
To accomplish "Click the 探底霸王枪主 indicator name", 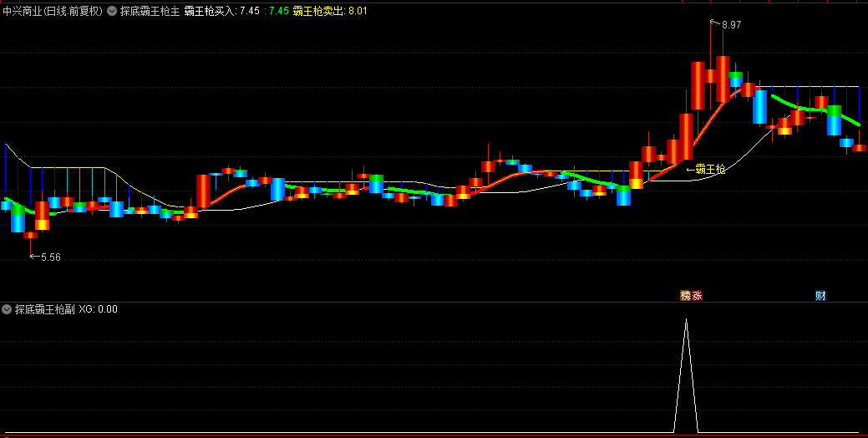I will 150,11.
